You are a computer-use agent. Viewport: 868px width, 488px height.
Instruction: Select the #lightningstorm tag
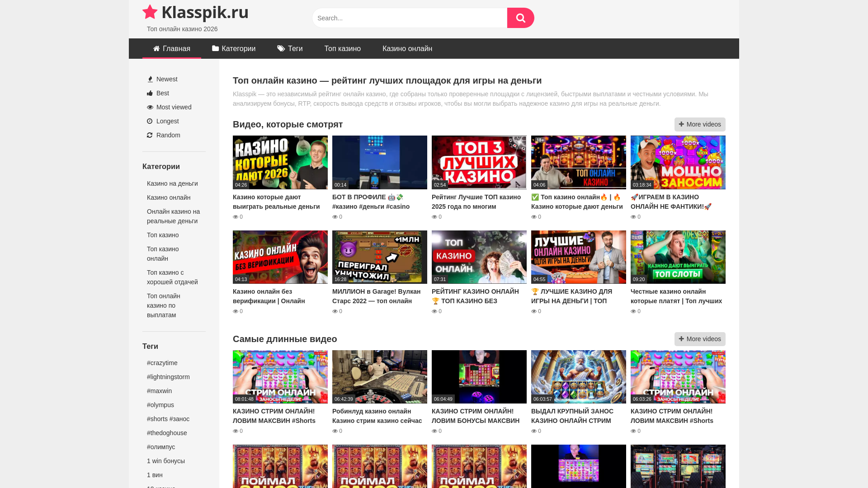tap(168, 377)
